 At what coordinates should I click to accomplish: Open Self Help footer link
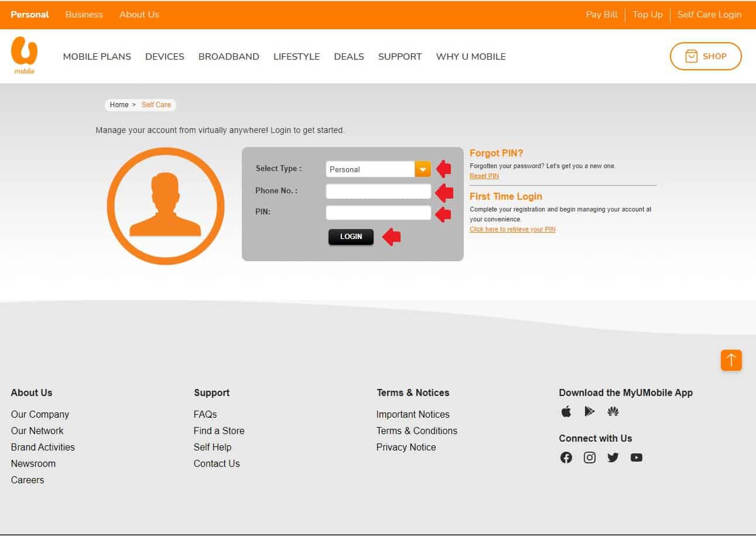tap(213, 447)
